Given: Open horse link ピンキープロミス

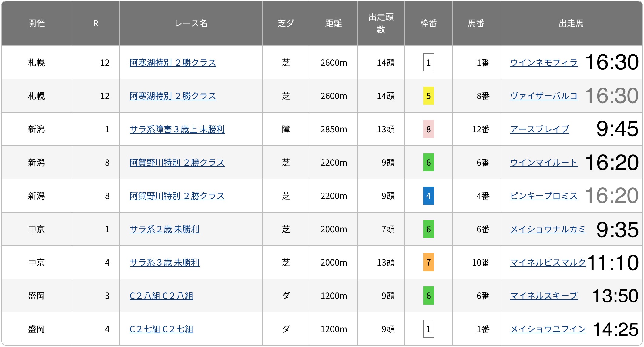Looking at the screenshot, I should point(543,196).
